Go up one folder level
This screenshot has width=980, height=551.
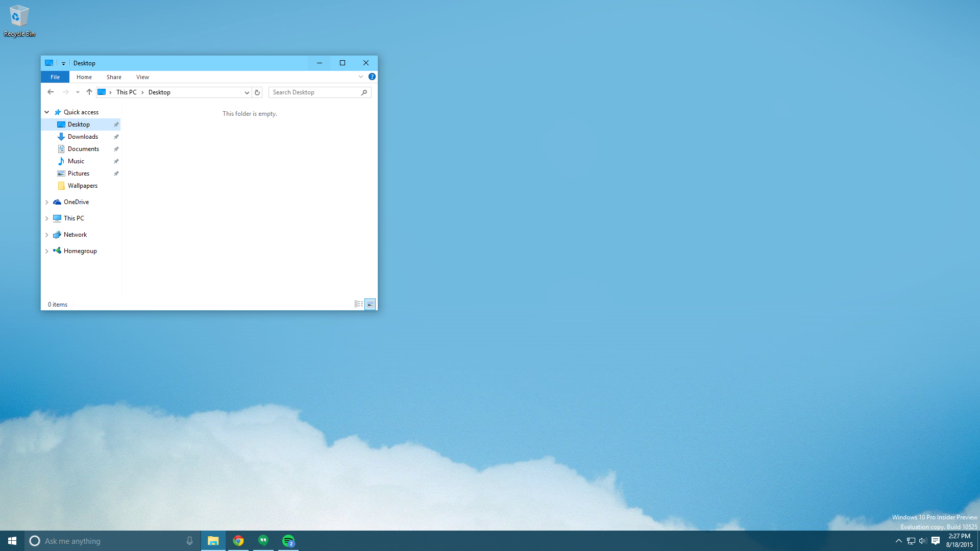(89, 92)
